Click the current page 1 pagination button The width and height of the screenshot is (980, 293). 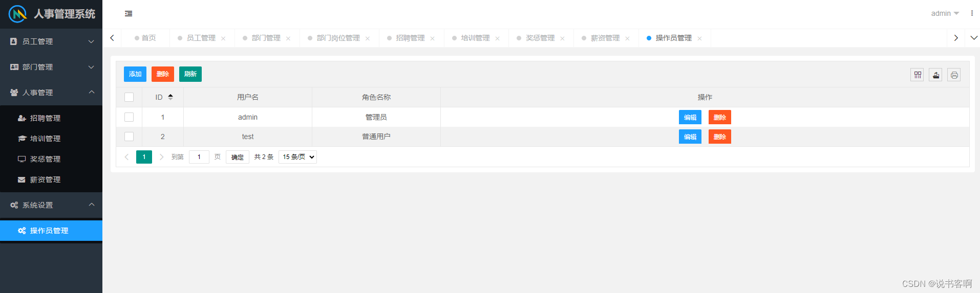pyautogui.click(x=144, y=157)
